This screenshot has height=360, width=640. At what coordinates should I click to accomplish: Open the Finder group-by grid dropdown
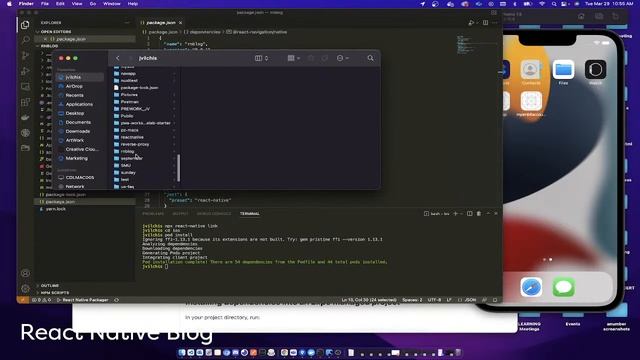(293, 58)
